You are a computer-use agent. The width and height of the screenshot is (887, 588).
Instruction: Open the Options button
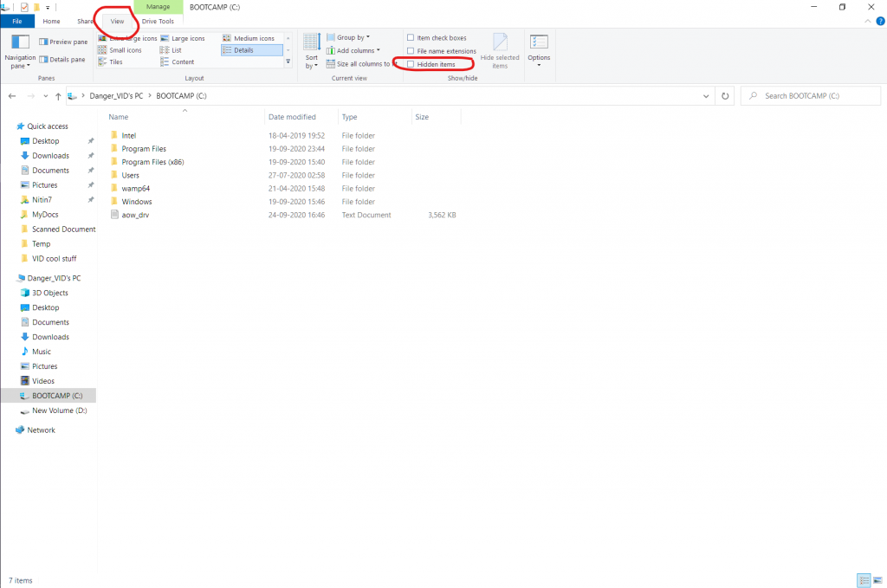tap(539, 51)
